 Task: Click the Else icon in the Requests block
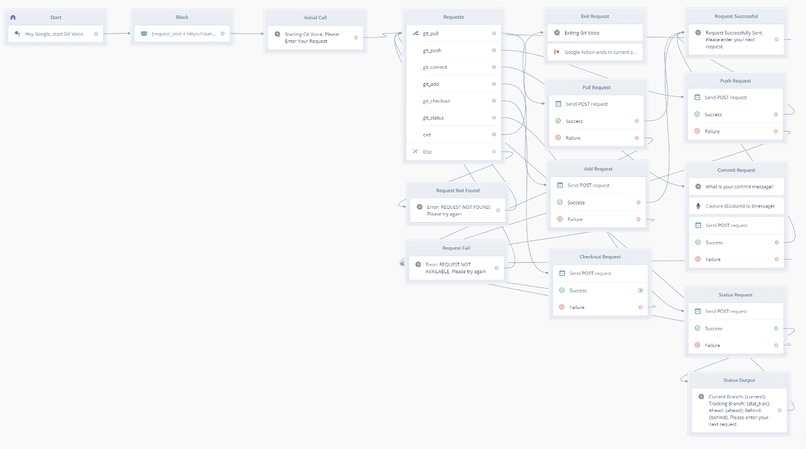(x=415, y=151)
